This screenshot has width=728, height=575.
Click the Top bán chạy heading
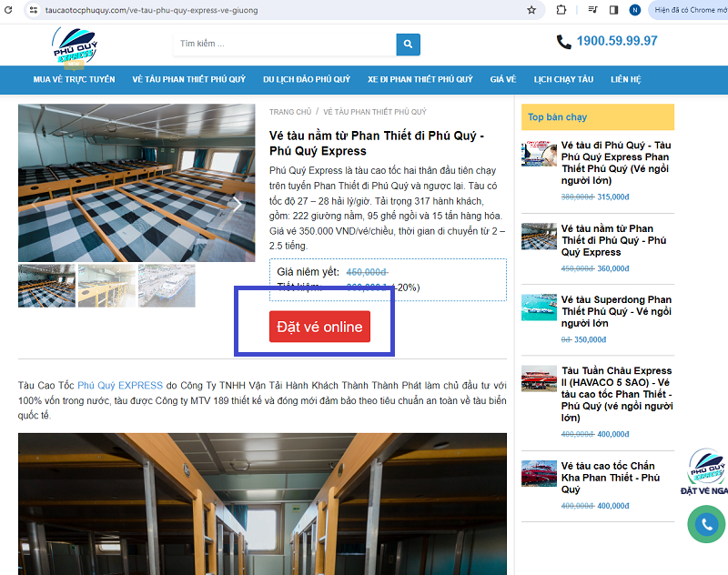[x=557, y=117]
